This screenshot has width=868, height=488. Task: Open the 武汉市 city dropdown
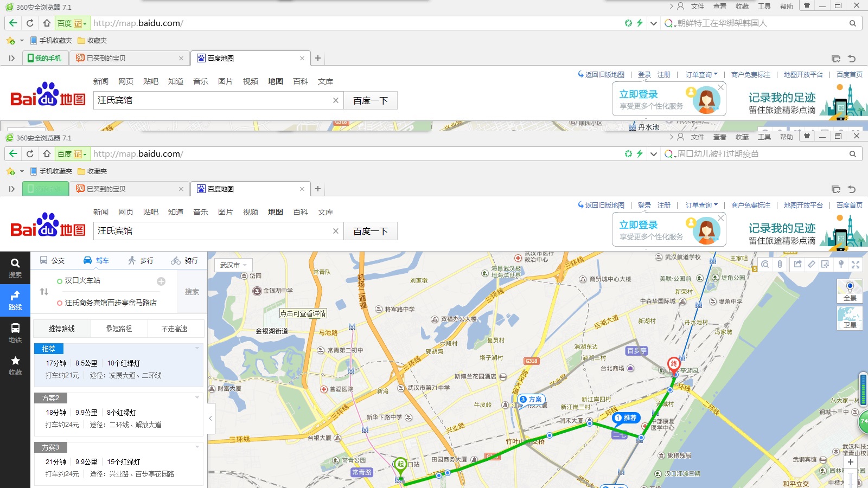[233, 265]
